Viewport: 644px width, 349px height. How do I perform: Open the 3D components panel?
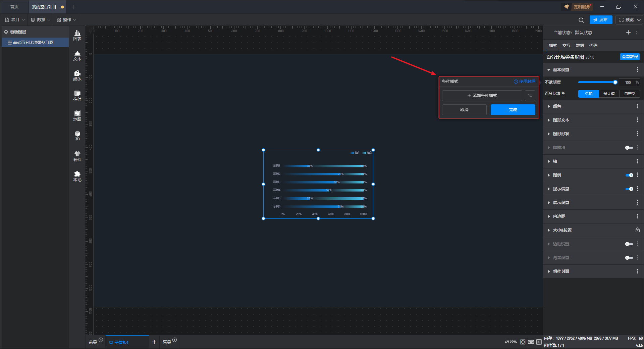coord(77,136)
